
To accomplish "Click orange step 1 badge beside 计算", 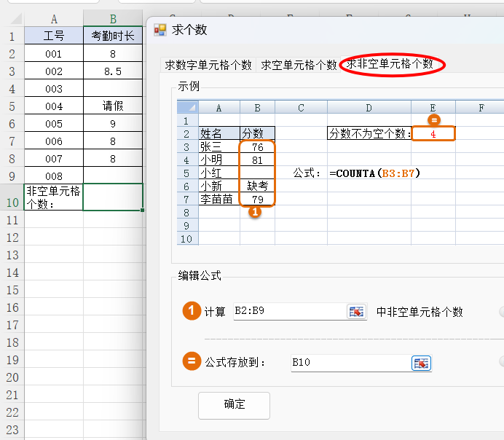I will click(x=191, y=312).
